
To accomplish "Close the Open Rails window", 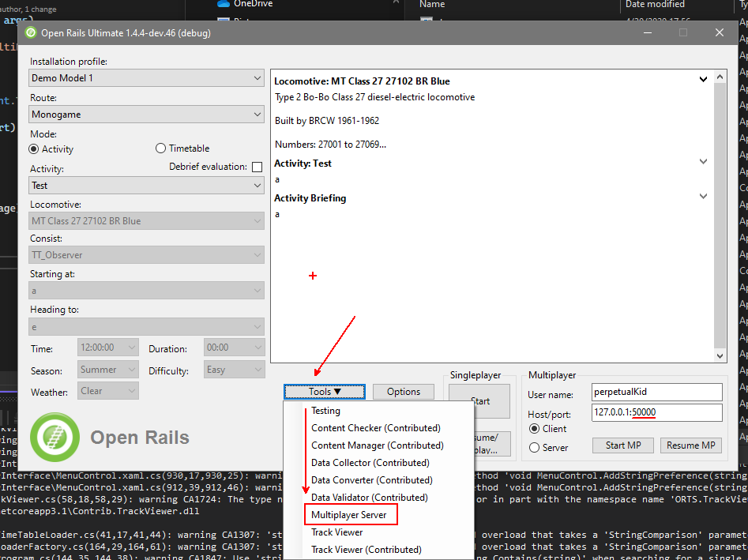I will click(720, 33).
